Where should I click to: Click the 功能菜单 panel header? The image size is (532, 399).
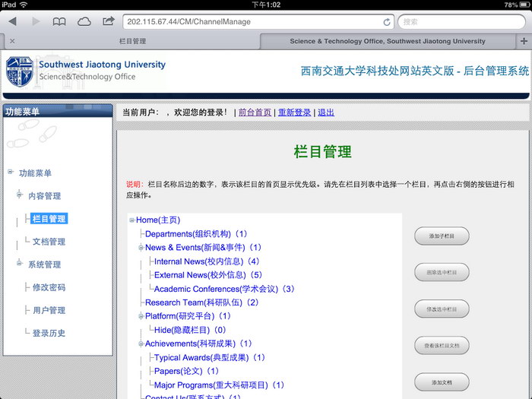(x=58, y=111)
